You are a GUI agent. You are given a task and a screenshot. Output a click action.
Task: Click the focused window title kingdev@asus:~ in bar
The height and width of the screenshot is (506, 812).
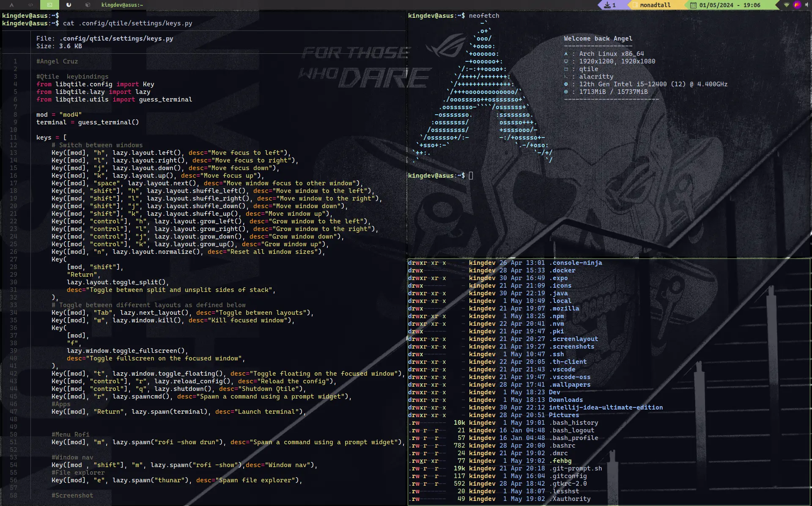point(122,5)
